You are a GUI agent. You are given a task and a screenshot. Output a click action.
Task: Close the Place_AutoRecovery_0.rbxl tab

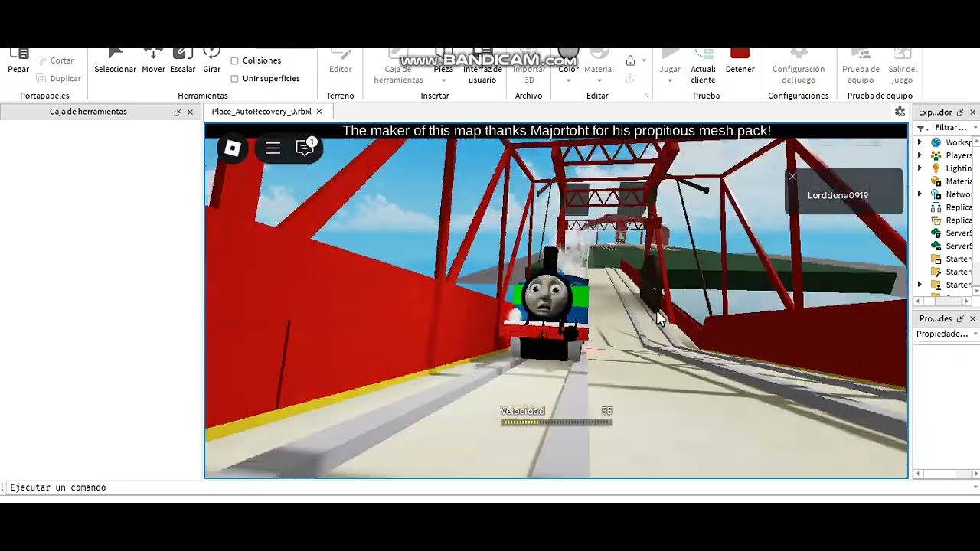(x=319, y=112)
